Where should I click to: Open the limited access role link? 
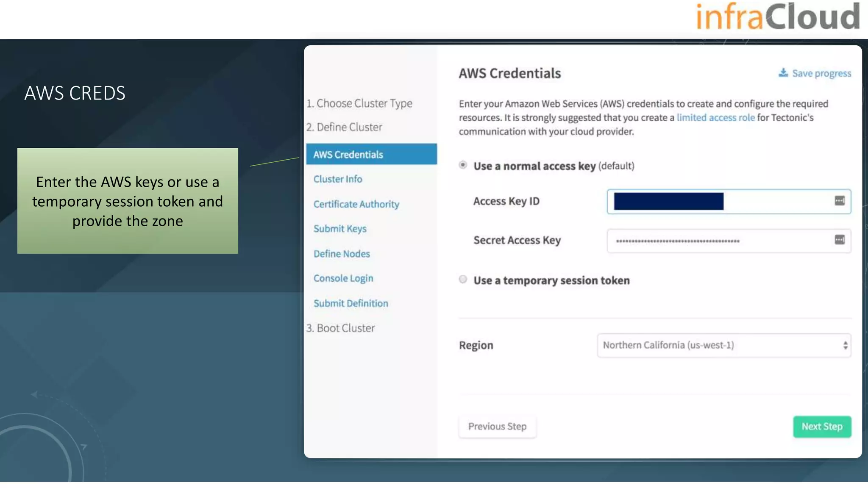pos(715,117)
